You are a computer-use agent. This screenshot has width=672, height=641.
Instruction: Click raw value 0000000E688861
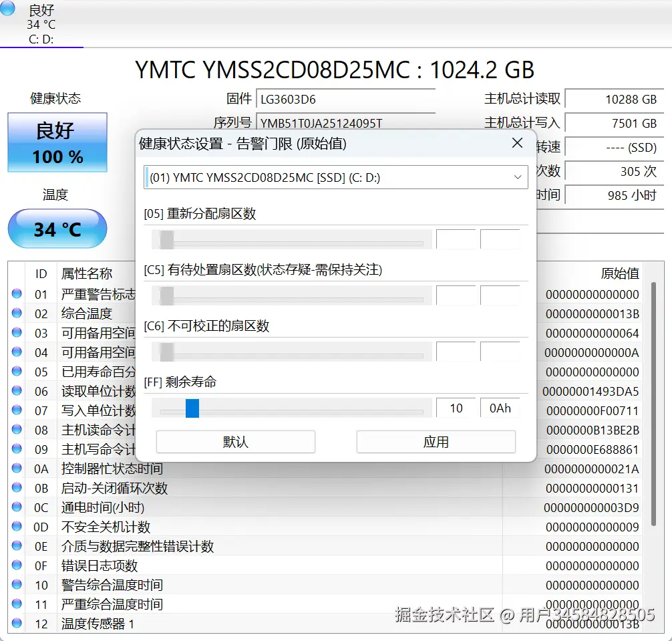(593, 449)
